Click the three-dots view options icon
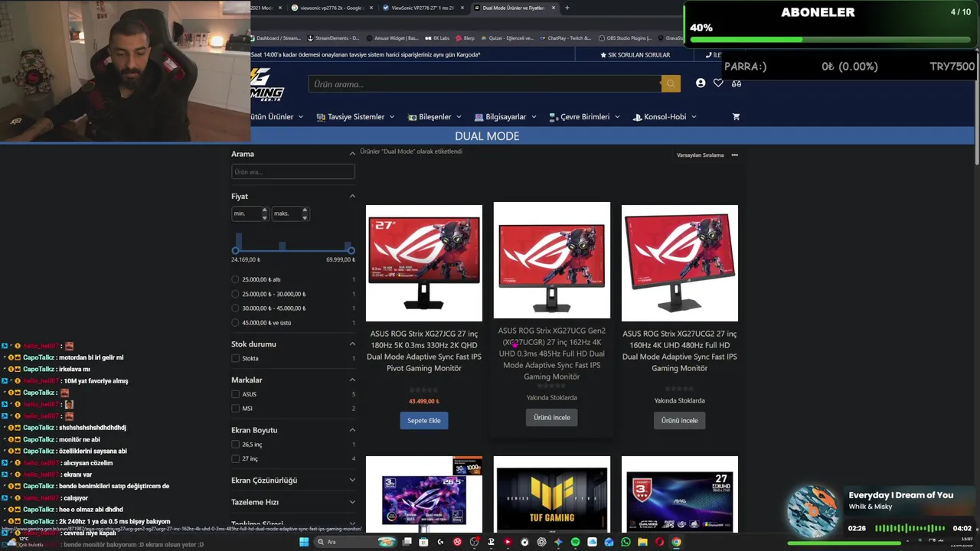This screenshot has height=551, width=980. [x=735, y=155]
